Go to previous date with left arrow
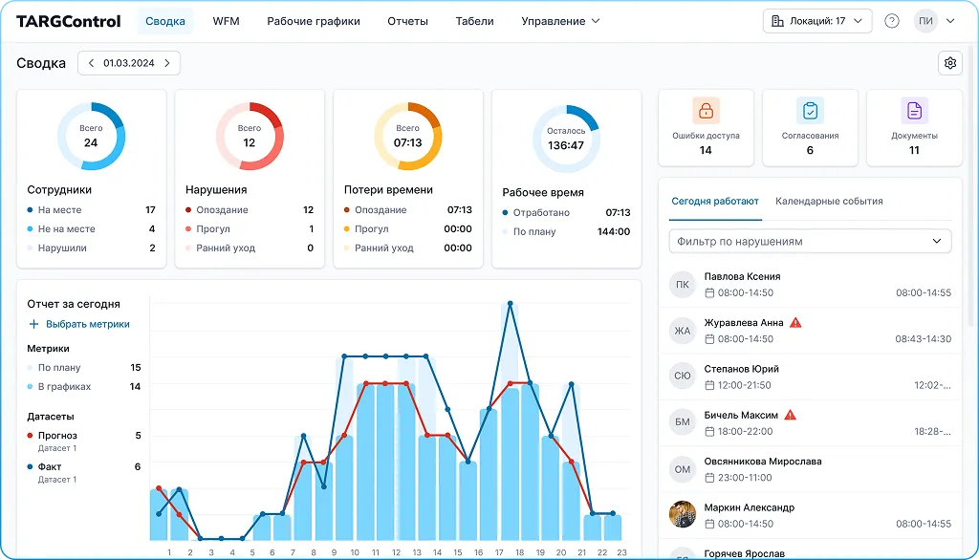The width and height of the screenshot is (979, 560). point(92,63)
